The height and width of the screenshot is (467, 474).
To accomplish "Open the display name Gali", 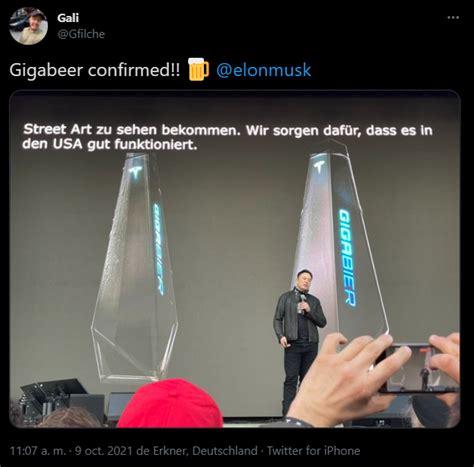I will [x=68, y=18].
